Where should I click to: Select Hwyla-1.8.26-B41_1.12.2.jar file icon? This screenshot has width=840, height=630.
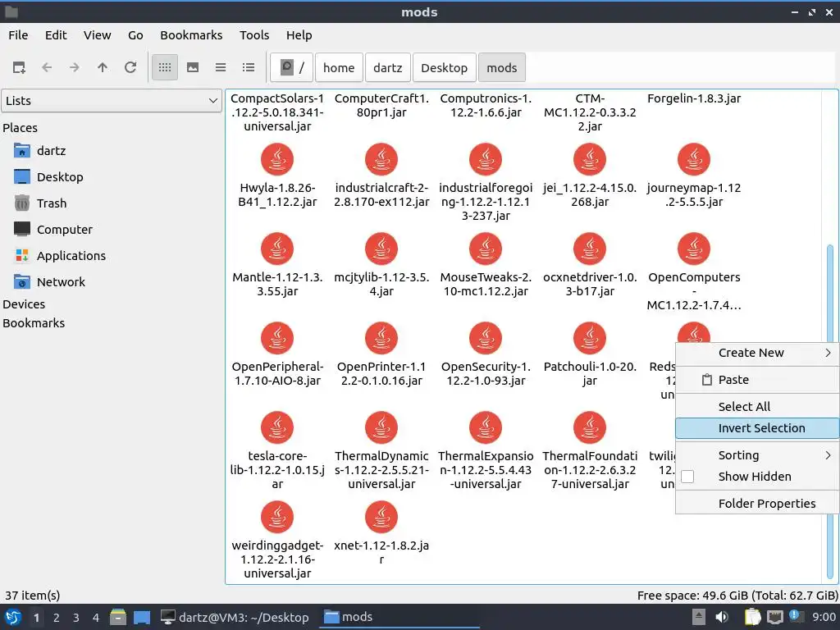277,159
